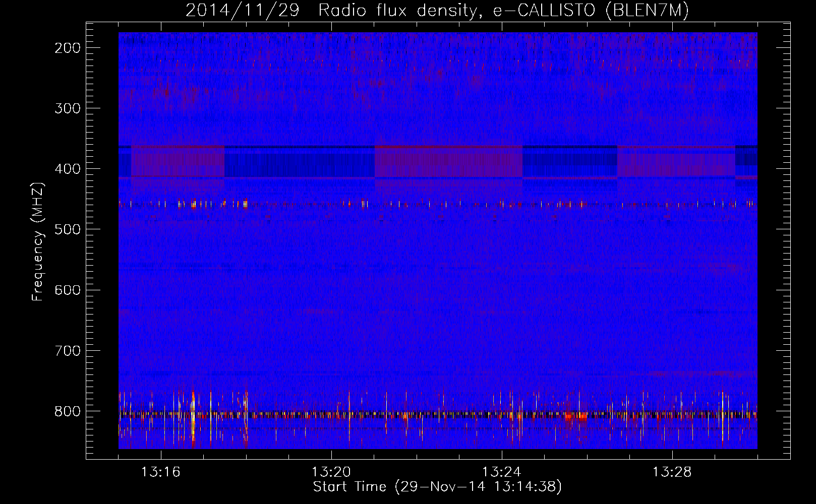
Task: Click the 13:16 time tick label
Action: 160,472
